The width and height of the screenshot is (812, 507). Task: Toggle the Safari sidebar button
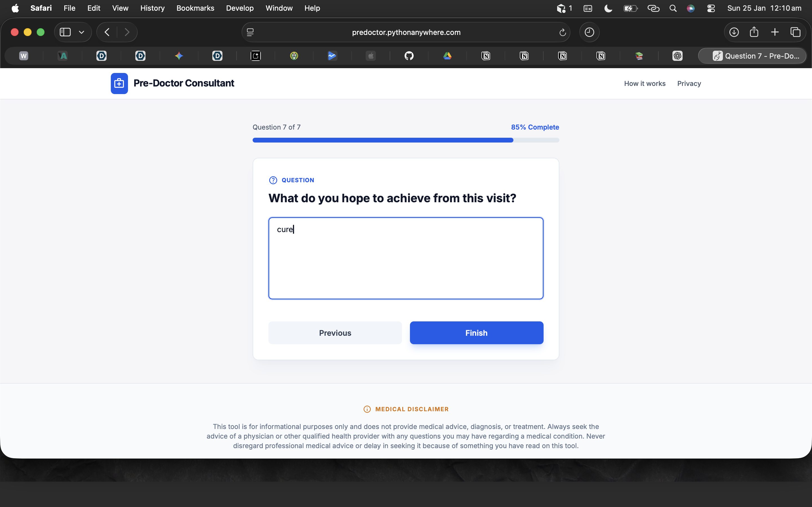(x=65, y=32)
